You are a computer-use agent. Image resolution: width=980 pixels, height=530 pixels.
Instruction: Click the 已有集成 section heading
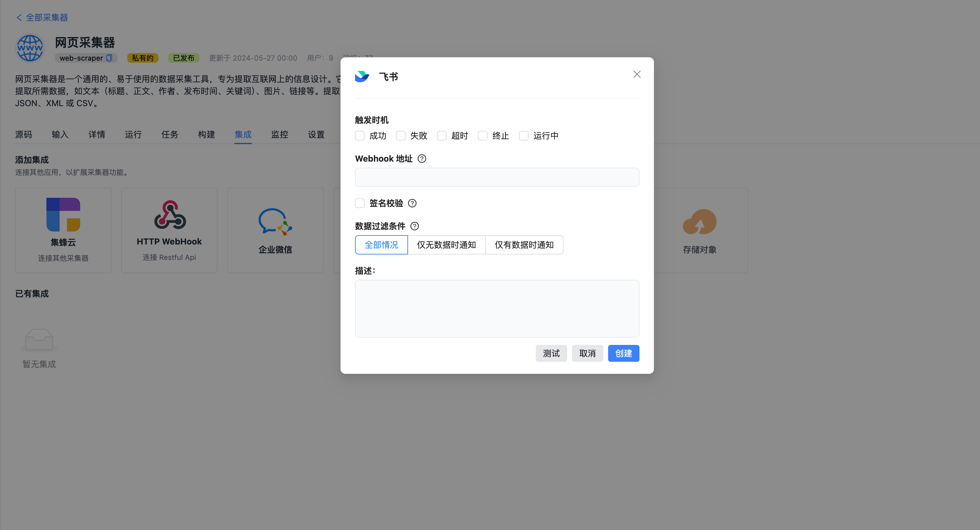pyautogui.click(x=32, y=294)
